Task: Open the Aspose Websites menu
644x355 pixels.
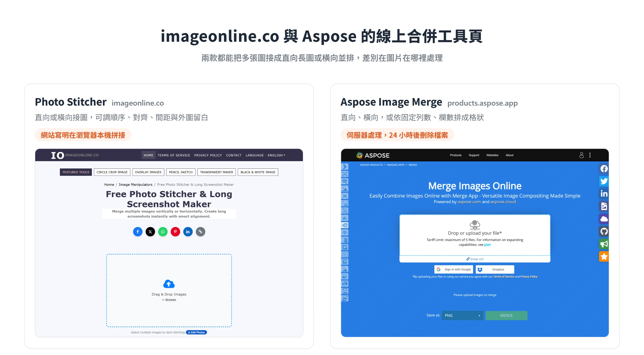Action: pos(492,155)
